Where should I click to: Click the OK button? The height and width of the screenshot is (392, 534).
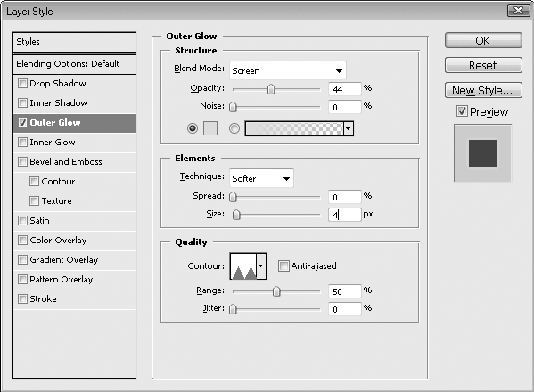pyautogui.click(x=483, y=40)
